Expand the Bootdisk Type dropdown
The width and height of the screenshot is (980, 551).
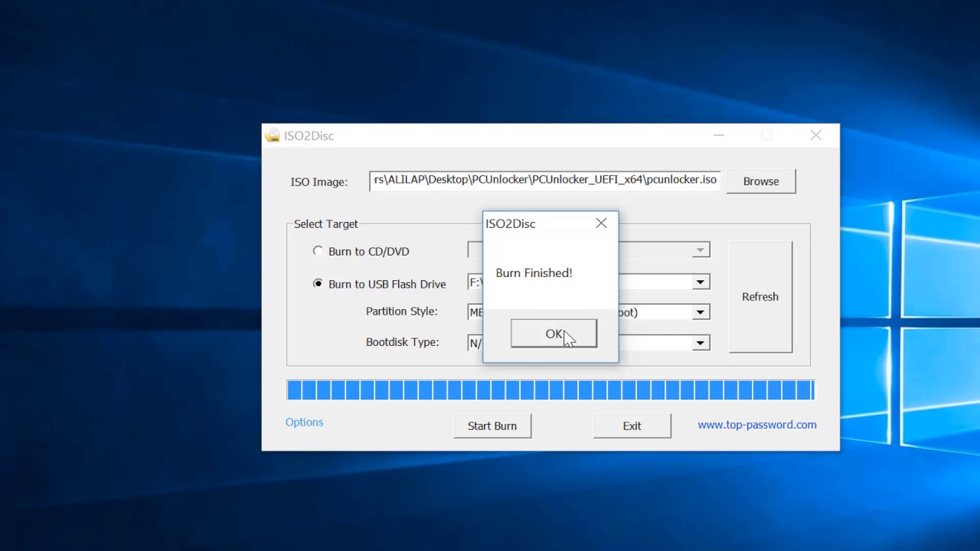tap(700, 343)
